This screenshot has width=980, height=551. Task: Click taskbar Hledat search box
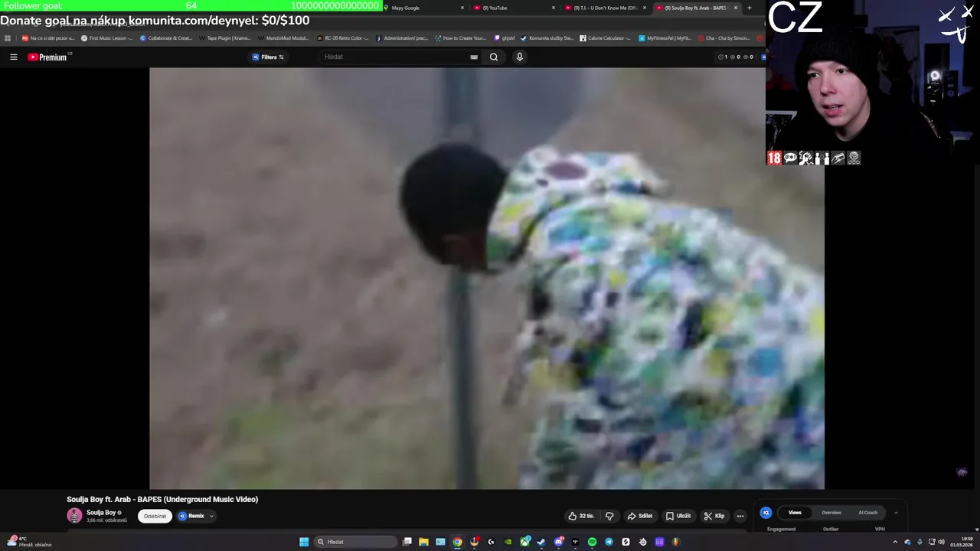click(x=355, y=542)
